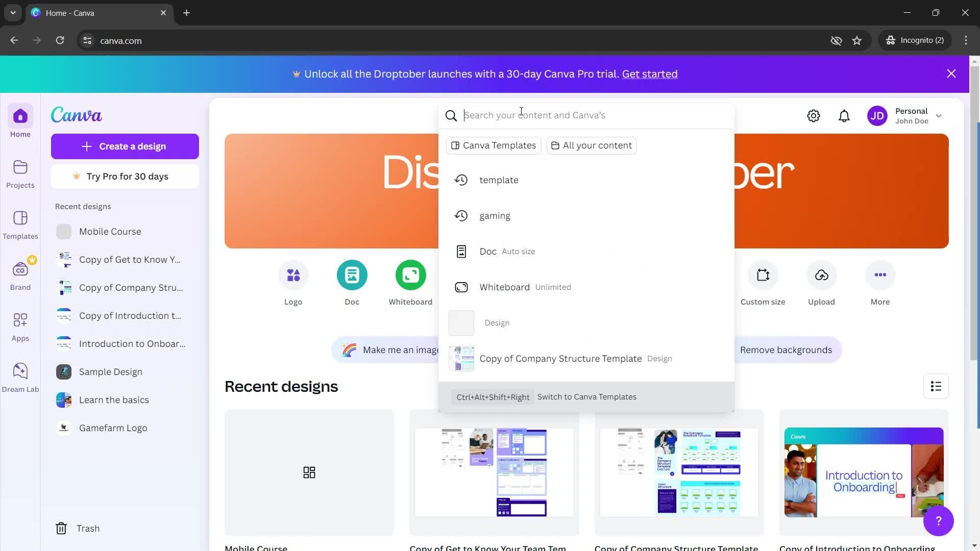980x551 pixels.
Task: Filter search by All your content
Action: coord(592,145)
